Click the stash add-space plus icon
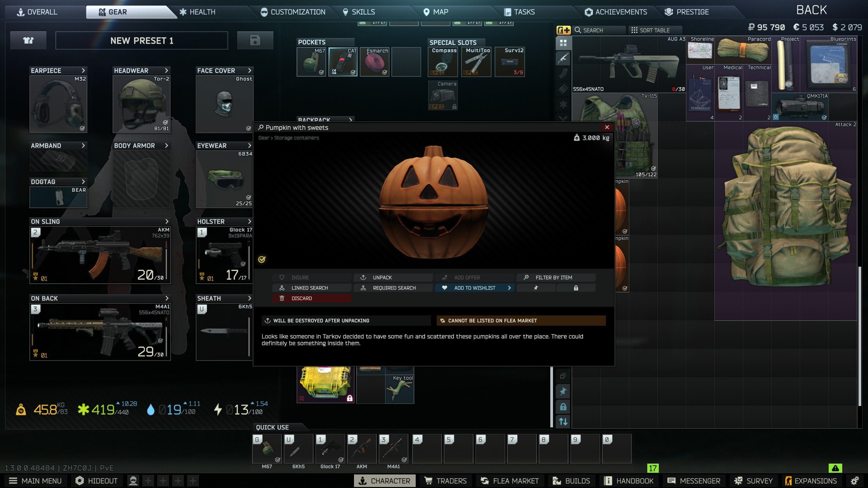The width and height of the screenshot is (868, 488). (x=564, y=30)
